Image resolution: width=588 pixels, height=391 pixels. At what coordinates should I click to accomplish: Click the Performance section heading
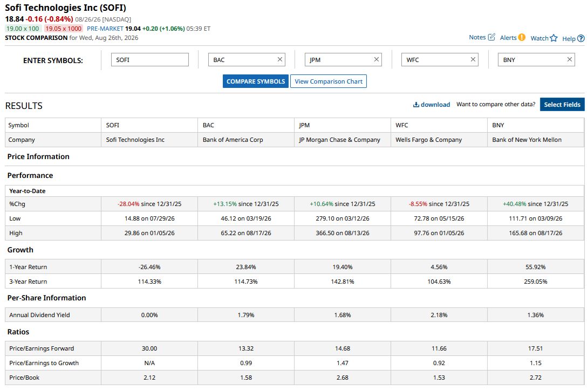pyautogui.click(x=30, y=175)
